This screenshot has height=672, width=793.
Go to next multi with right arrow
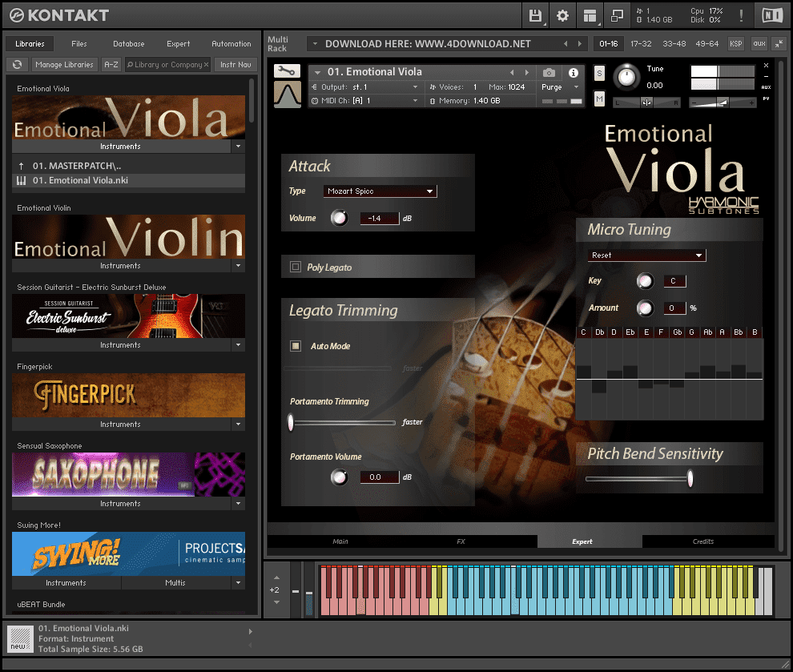coord(580,44)
